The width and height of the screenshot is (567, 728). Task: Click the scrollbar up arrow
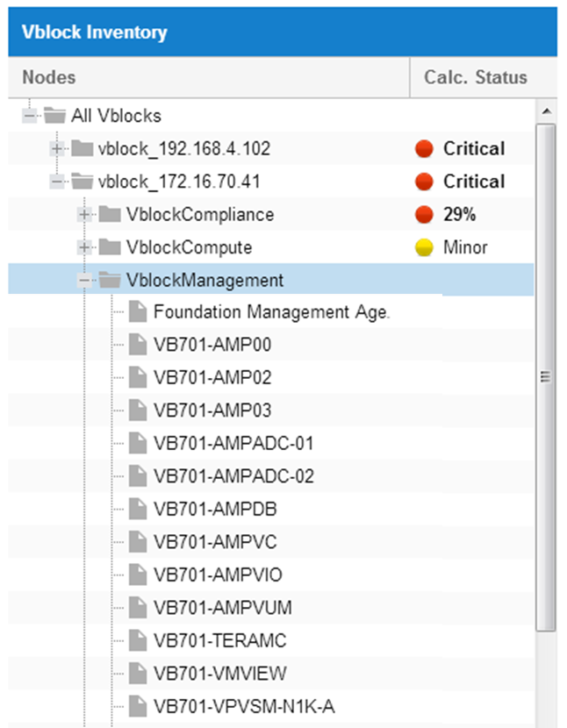547,111
